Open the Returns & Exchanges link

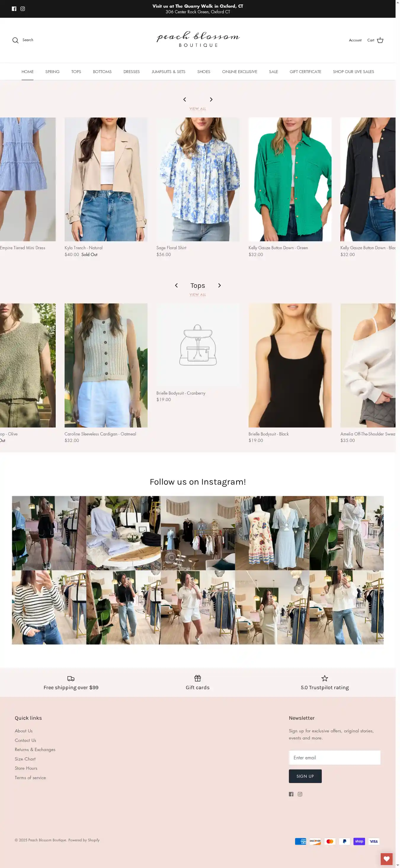click(35, 749)
